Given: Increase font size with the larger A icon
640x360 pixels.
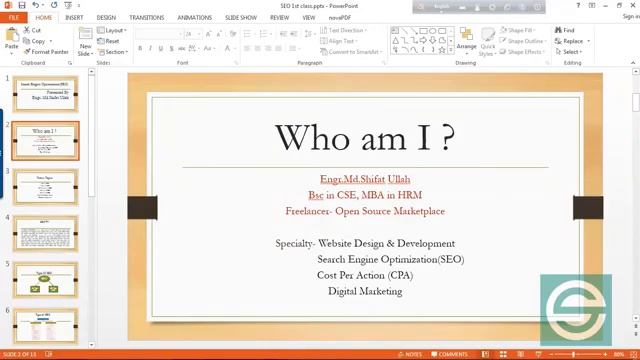Looking at the screenshot, I should tap(209, 34).
